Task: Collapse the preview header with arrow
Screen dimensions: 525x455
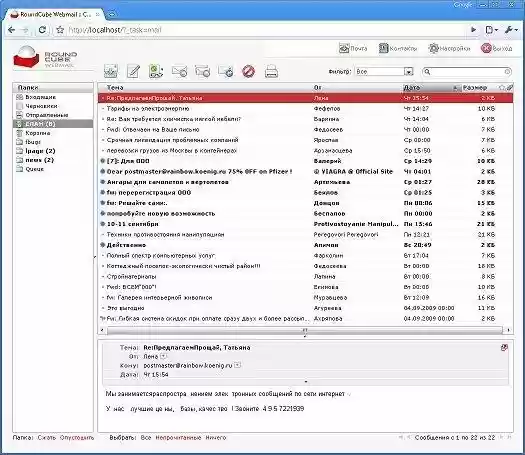Action: 306,382
